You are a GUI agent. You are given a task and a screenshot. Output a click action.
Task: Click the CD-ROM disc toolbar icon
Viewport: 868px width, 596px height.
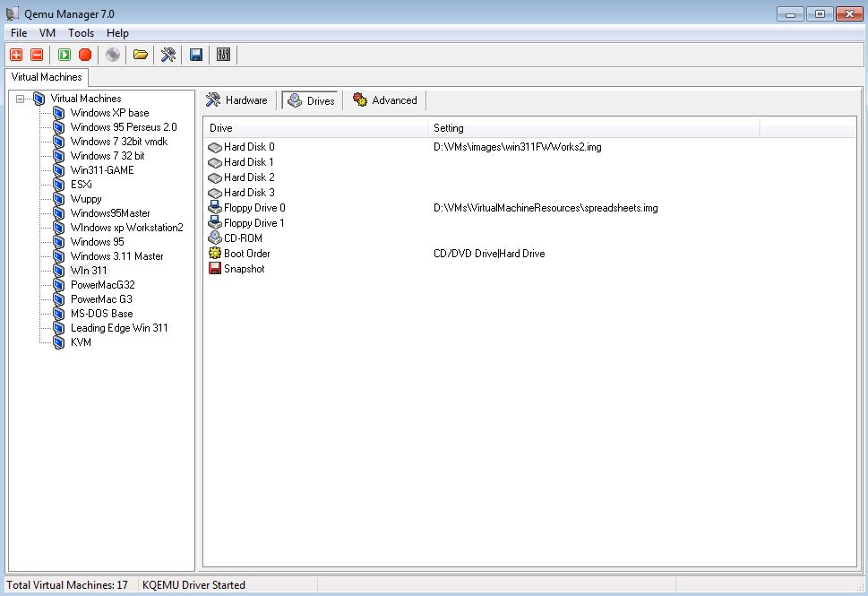coord(112,55)
